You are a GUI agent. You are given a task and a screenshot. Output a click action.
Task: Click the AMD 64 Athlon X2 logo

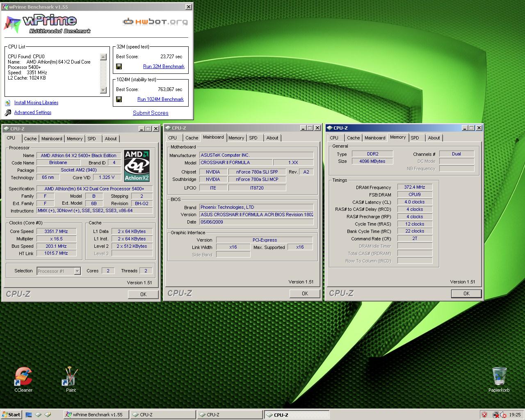(137, 166)
